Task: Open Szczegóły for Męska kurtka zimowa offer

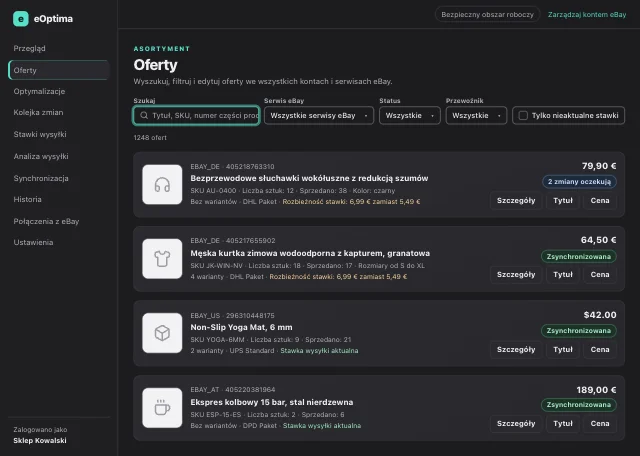Action: click(x=516, y=275)
